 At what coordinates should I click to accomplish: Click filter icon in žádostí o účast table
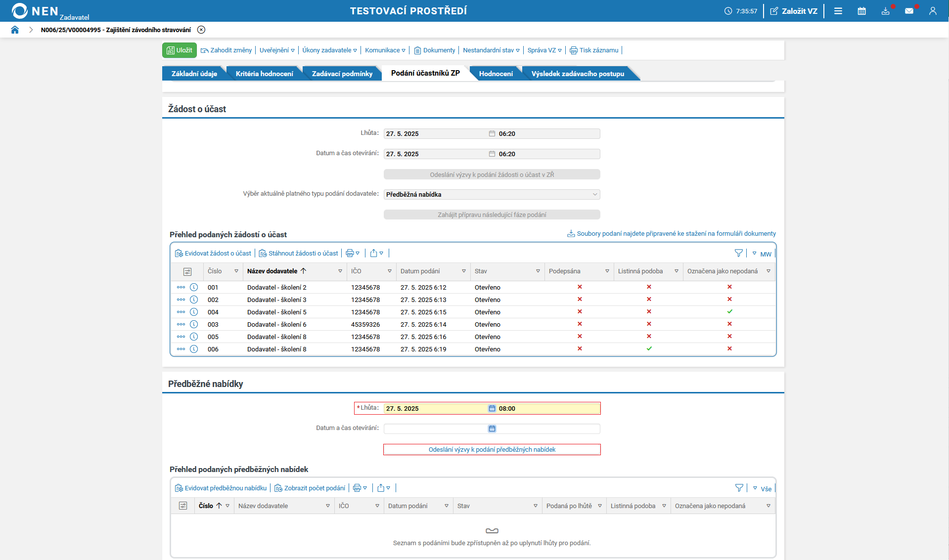pyautogui.click(x=738, y=253)
